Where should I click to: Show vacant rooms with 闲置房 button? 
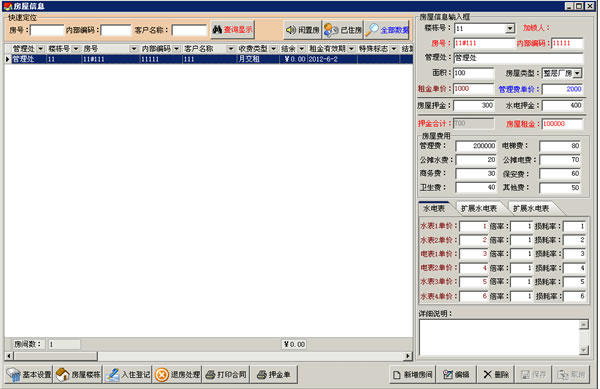[x=302, y=30]
